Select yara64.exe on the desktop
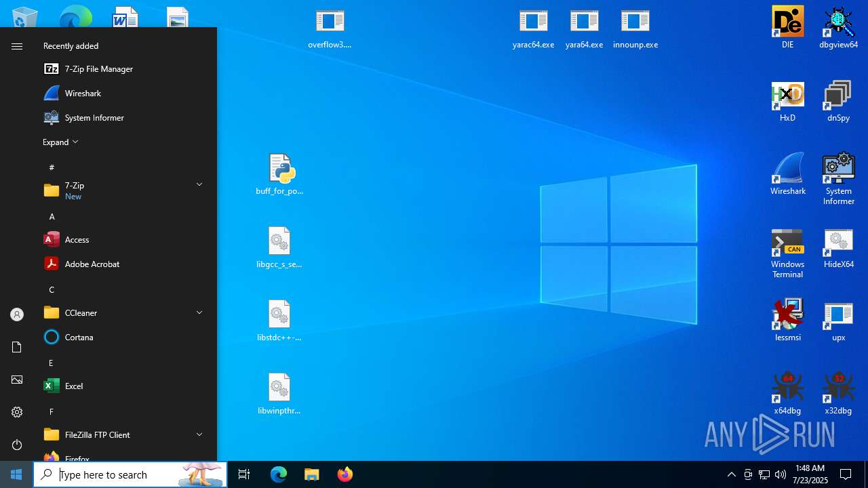The width and height of the screenshot is (868, 488). click(x=584, y=29)
